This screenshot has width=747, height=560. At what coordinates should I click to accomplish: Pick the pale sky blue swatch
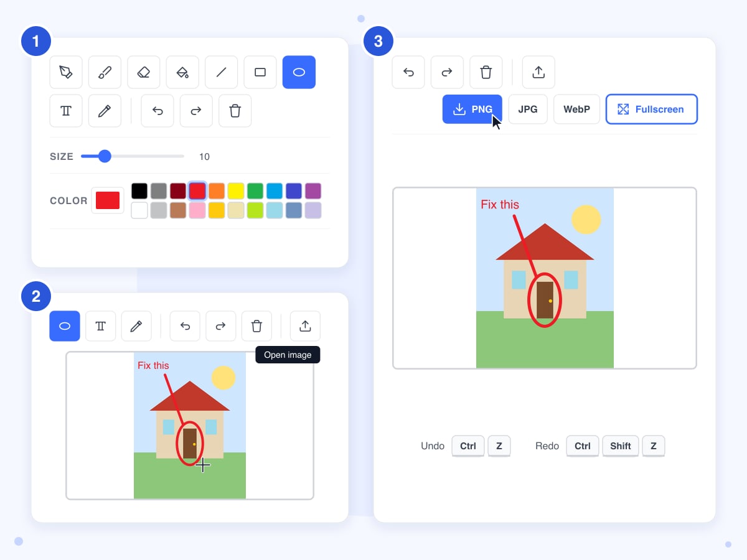(x=275, y=210)
